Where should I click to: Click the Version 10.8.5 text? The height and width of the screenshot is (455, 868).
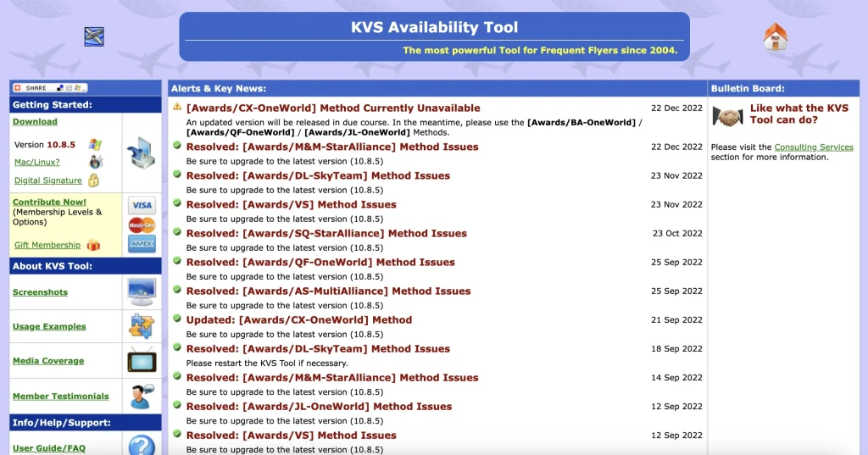pos(45,145)
